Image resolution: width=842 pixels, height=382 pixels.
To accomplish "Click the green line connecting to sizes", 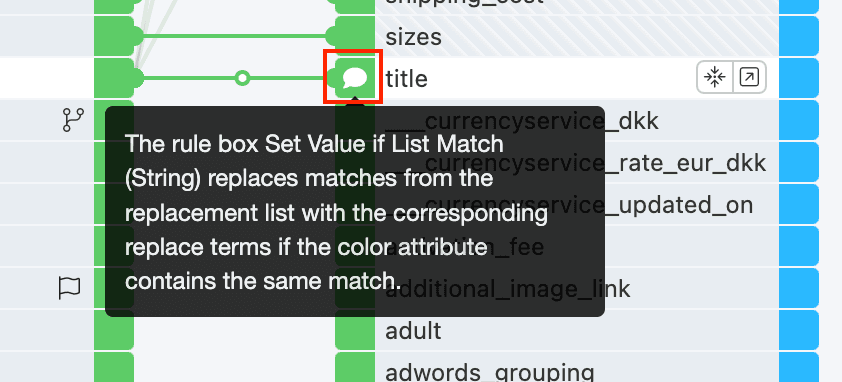I will pyautogui.click(x=234, y=37).
